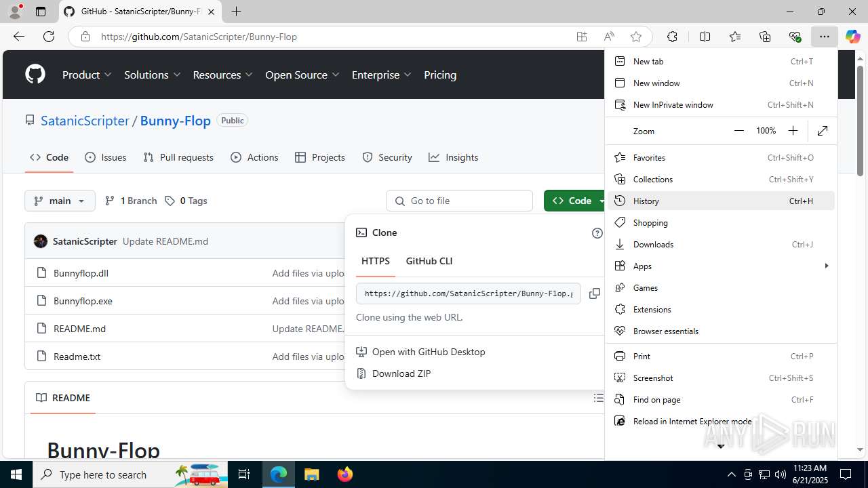Expand the Open Source dropdown
The image size is (868, 488).
(x=302, y=75)
